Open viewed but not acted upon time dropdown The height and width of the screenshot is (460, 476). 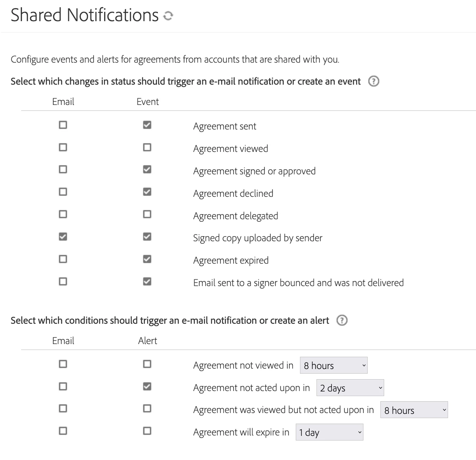(414, 410)
